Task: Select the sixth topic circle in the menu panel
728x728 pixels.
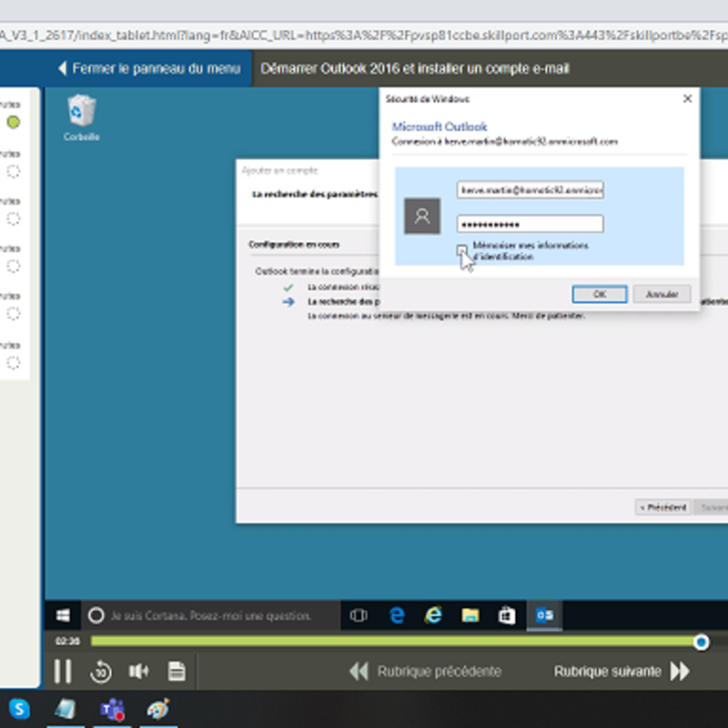Action: (x=14, y=362)
